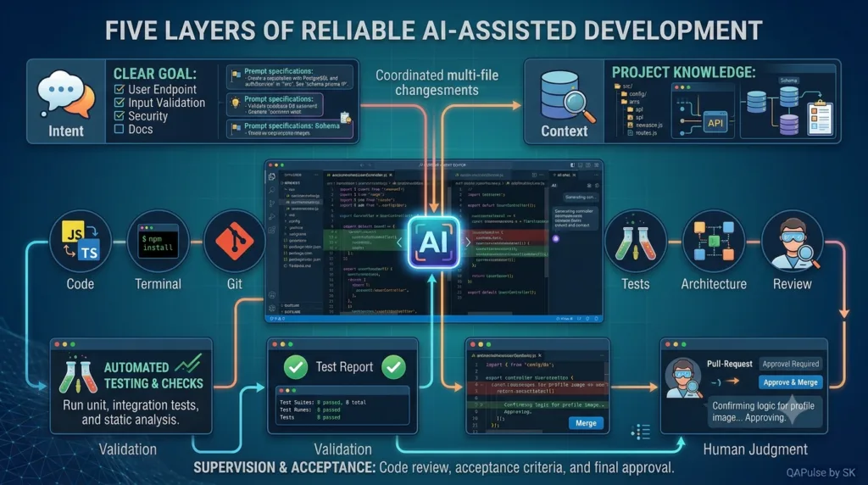Expand the arrs folder in Project Knowledge
868x485 pixels.
[631, 102]
